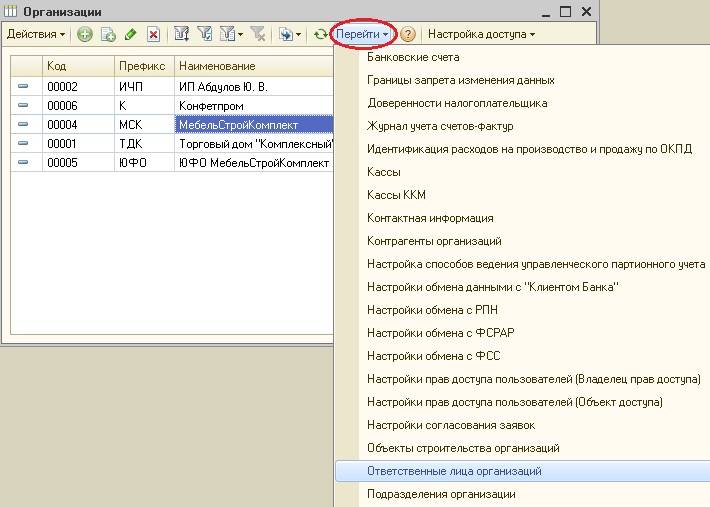This screenshot has width=710, height=507.
Task: Select Настройки обмена с РПН
Action: [522, 310]
